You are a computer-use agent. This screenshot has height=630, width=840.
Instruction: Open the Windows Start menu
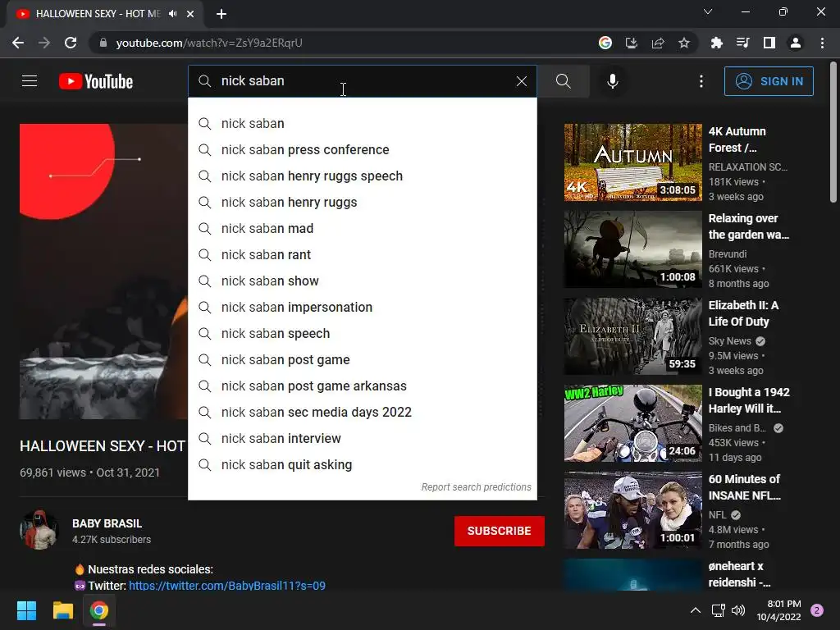(26, 610)
